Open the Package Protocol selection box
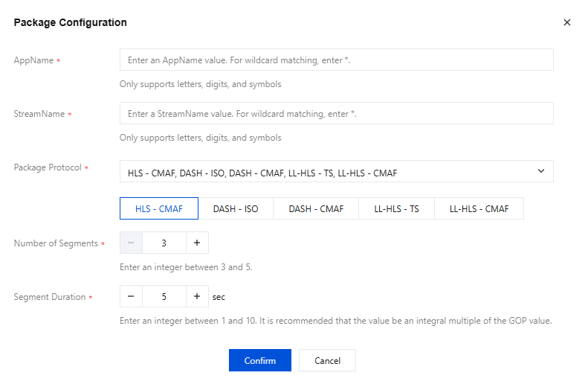Screen dimensions: 588x387 tap(327, 172)
